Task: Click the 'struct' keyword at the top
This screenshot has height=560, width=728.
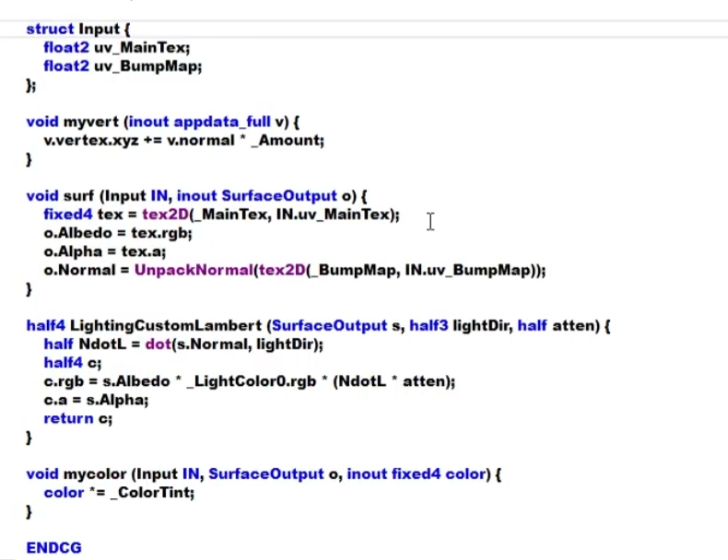Action: (50, 29)
